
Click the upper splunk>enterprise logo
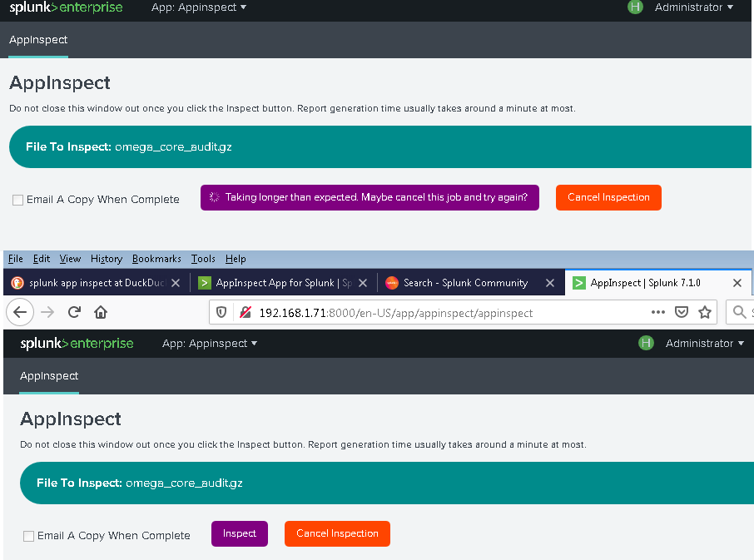point(66,7)
